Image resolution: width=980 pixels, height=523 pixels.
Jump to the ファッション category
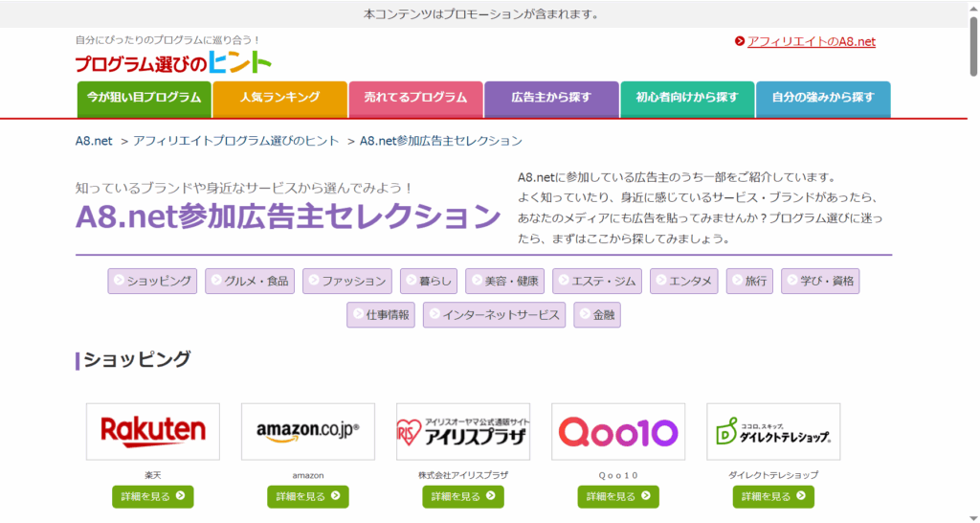[x=347, y=282]
